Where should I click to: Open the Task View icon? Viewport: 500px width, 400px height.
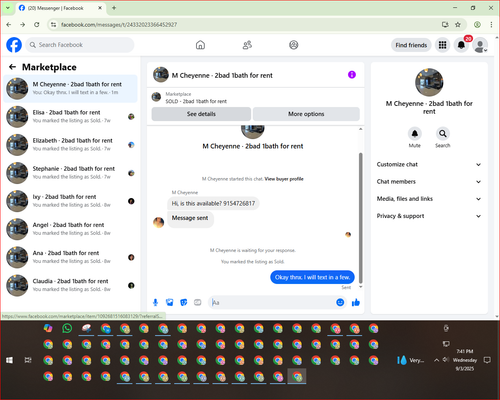pyautogui.click(x=28, y=360)
